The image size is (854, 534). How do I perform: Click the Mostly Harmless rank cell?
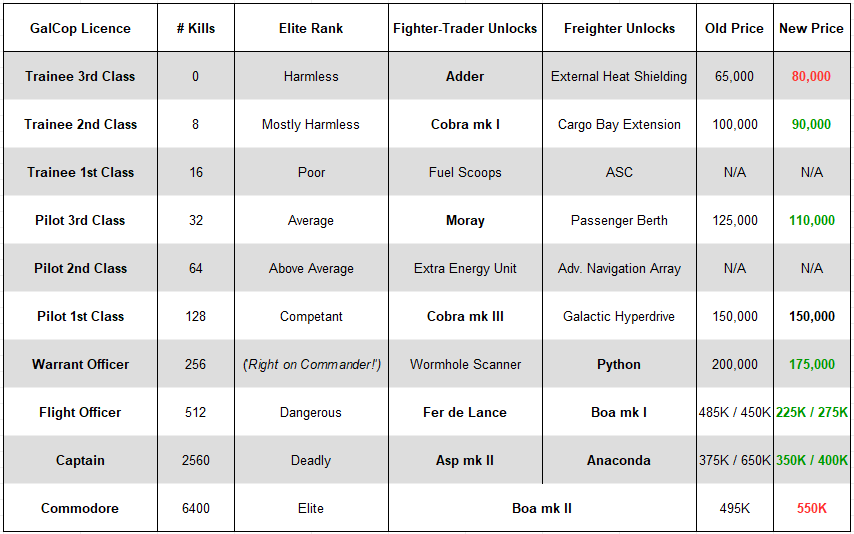tap(311, 124)
